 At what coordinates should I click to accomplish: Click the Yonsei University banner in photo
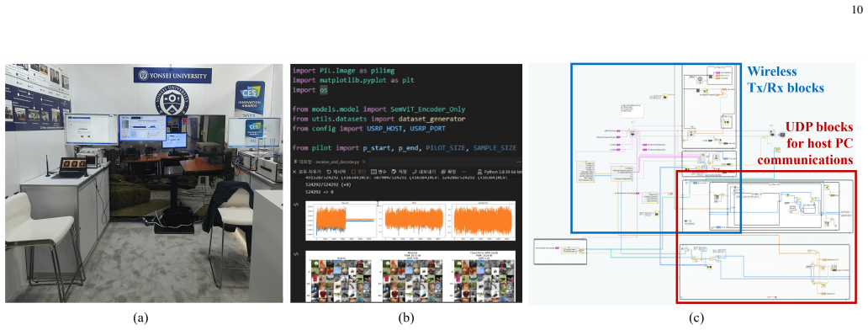(172, 75)
